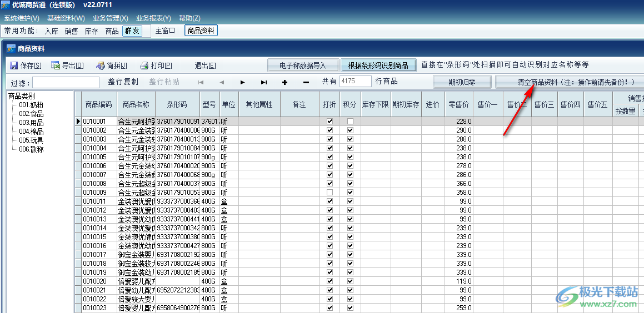Go to previous record navigation arrow
The height and width of the screenshot is (313, 644).
(x=222, y=82)
